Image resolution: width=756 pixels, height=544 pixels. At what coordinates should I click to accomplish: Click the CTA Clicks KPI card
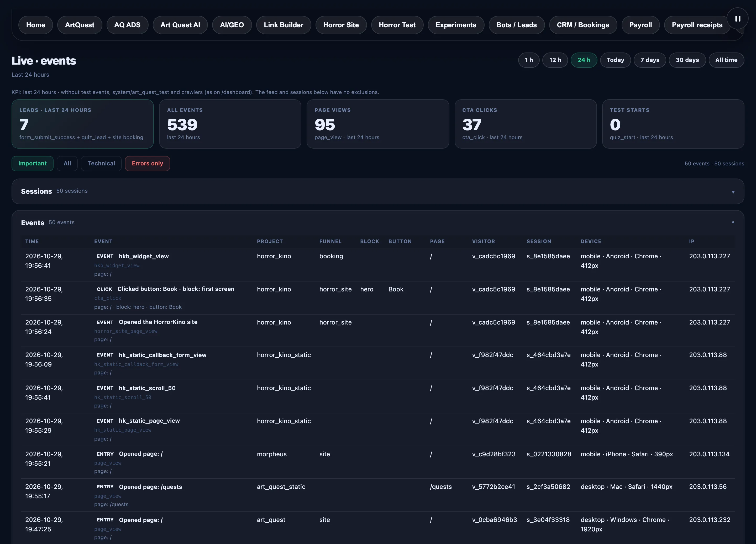point(526,124)
